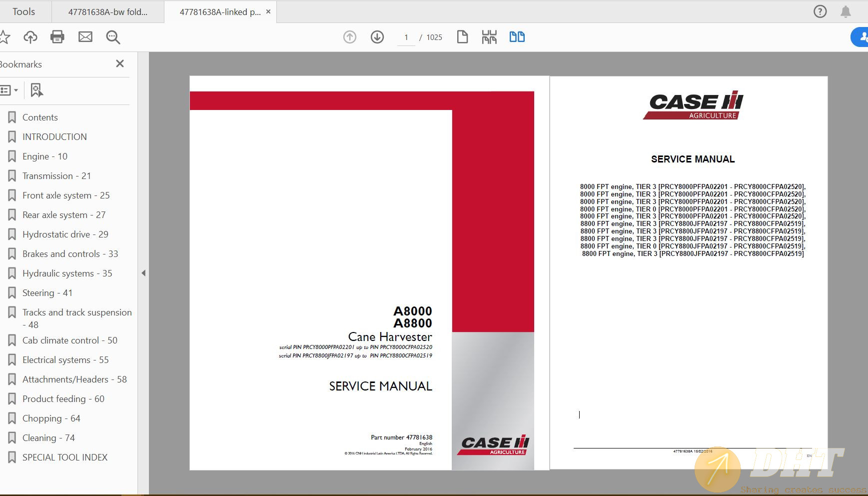Open the Engine - 10 bookmark

44,156
